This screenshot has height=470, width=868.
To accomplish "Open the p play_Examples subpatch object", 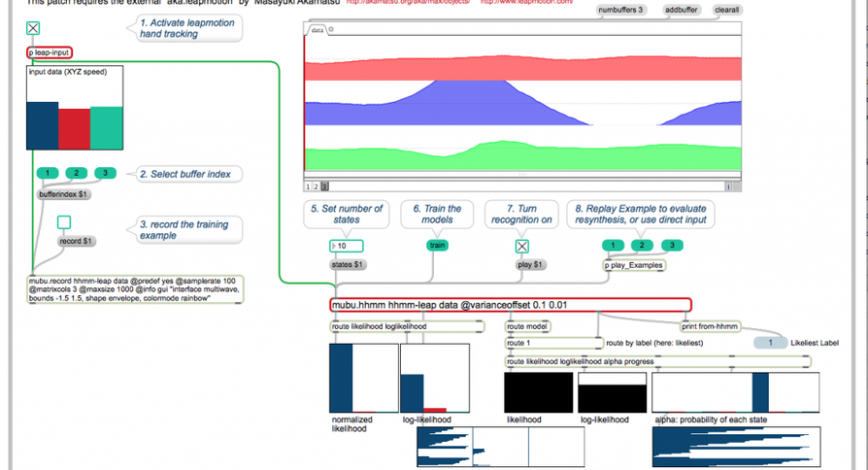I will (634, 265).
